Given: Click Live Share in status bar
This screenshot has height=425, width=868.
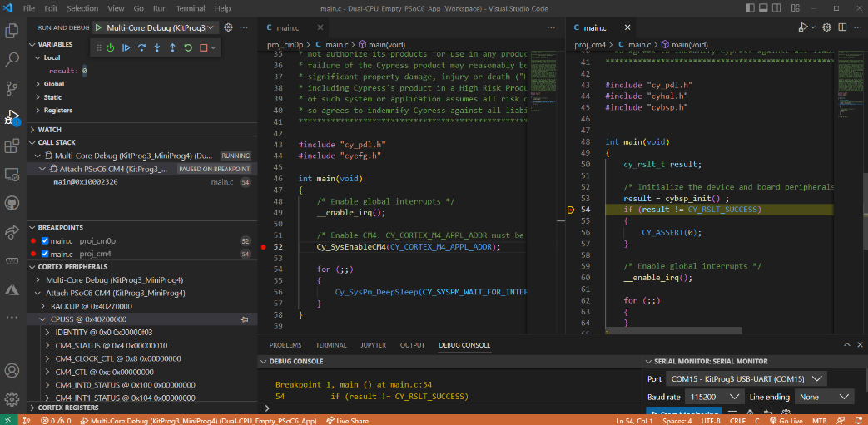Looking at the screenshot, I should pos(348,420).
